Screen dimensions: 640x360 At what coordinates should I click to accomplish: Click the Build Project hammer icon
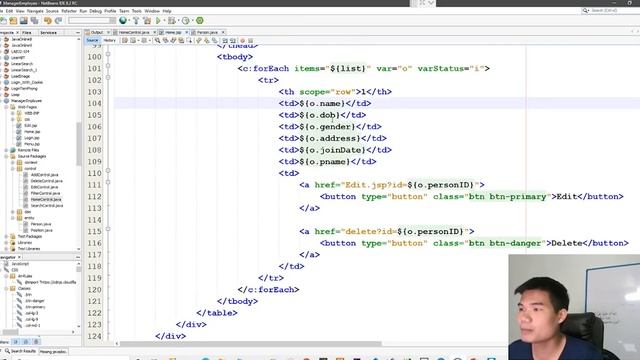point(136,20)
